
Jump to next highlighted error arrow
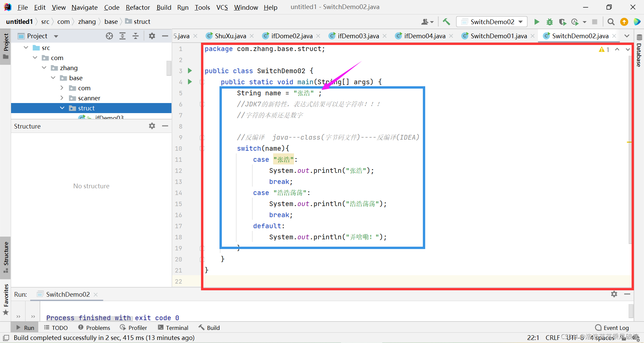click(628, 49)
